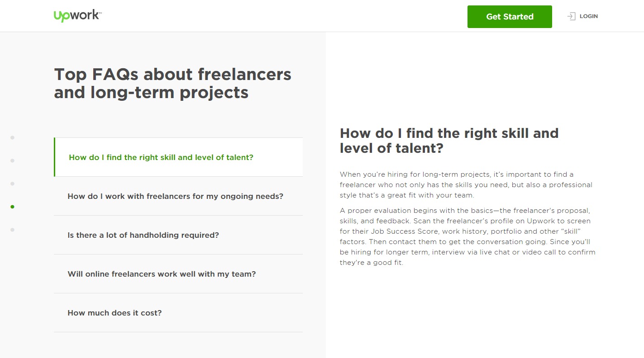Image resolution: width=644 pixels, height=358 pixels.
Task: Select 'Will online freelancers work well with my team?'
Action: [x=162, y=274]
